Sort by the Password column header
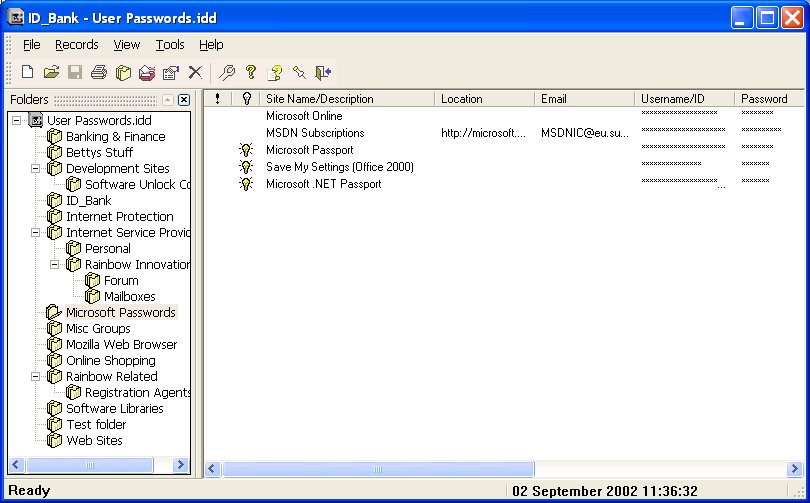 click(769, 99)
